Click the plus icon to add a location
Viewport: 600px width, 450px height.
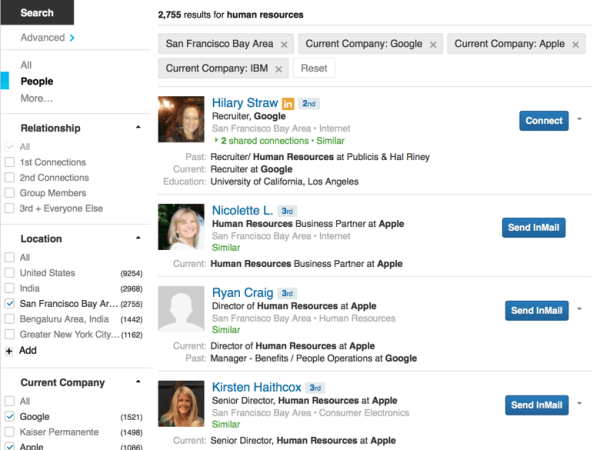click(x=9, y=351)
